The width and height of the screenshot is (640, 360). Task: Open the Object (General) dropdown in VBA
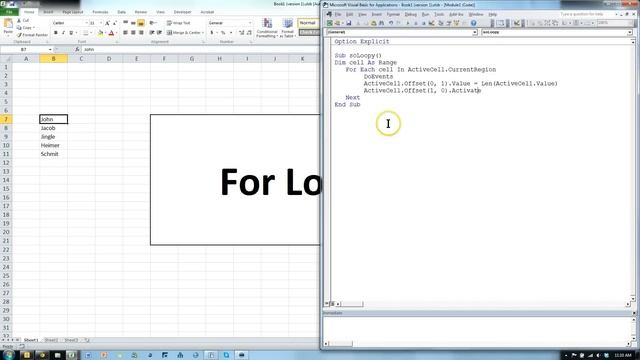click(475, 32)
